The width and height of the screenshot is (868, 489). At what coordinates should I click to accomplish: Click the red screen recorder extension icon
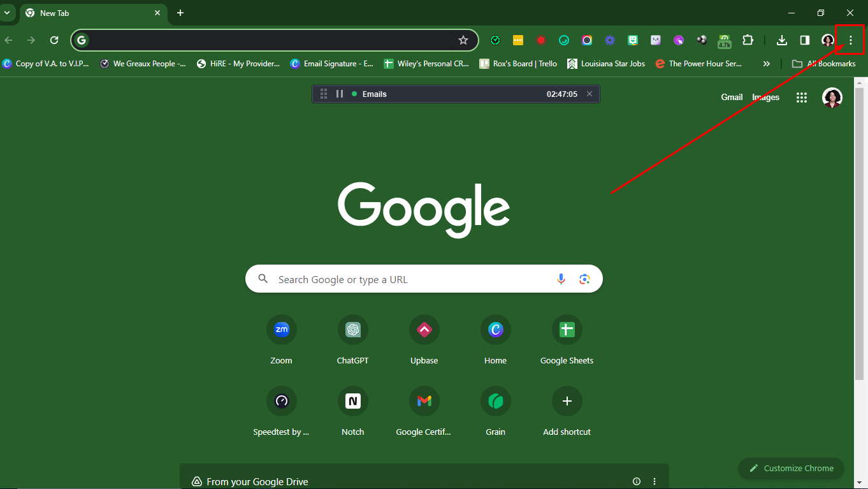(541, 40)
